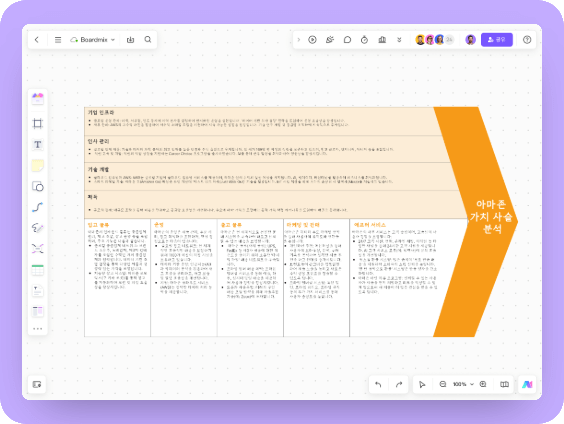Image resolution: width=564 pixels, height=424 pixels.
Task: Open the kanban layout tool
Action: point(37,311)
